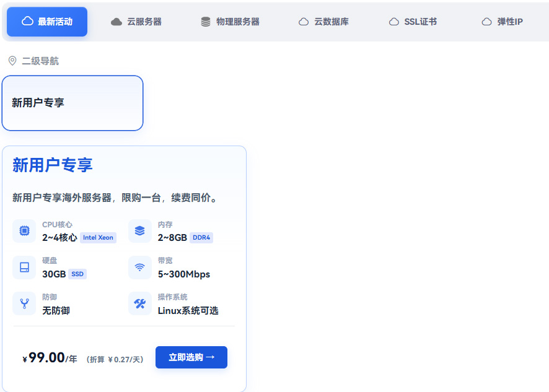This screenshot has width=549, height=392.
Task: Click the blue 新用户专享 card heading
Action: [x=53, y=165]
